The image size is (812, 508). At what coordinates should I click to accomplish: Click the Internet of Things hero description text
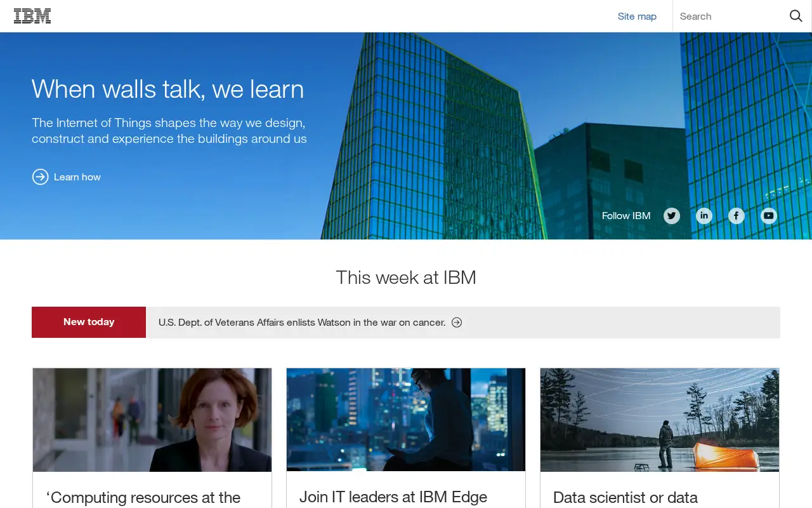pos(169,131)
